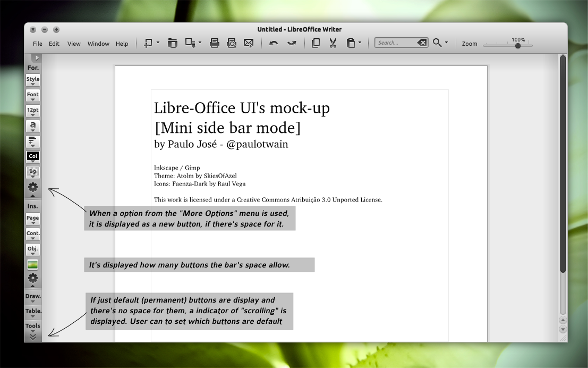Click the Creative Commons license line
This screenshot has height=368, width=588.
268,200
